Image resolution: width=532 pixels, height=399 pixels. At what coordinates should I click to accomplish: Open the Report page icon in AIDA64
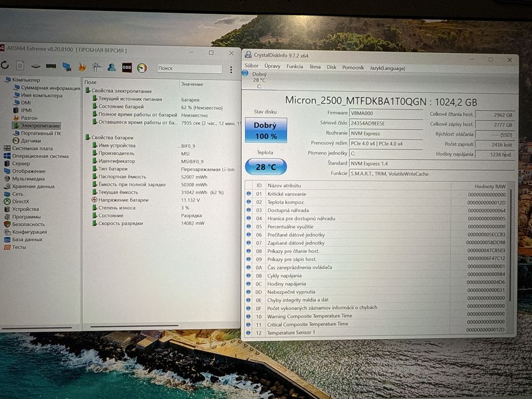point(20,65)
